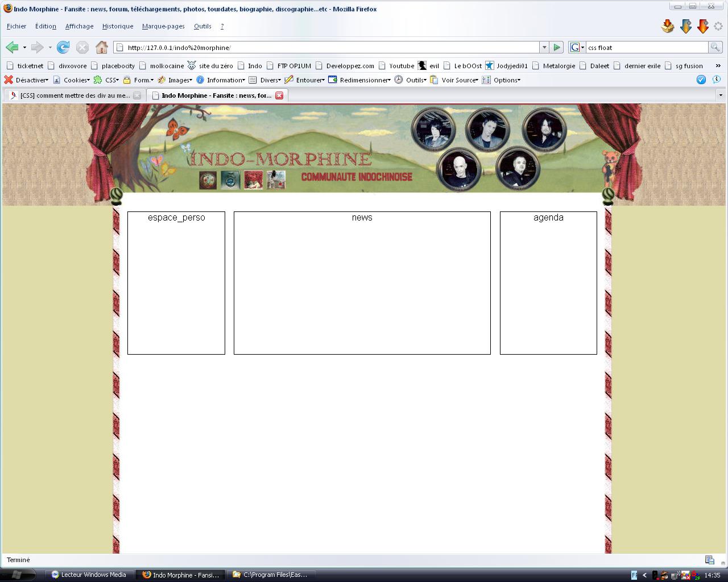
Task: Open the Édition menu
Action: pyautogui.click(x=45, y=26)
